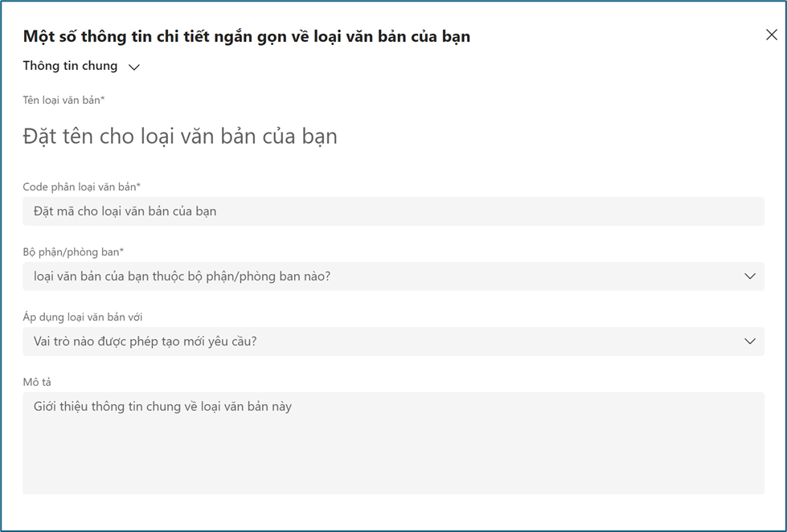Screen dimensions: 787x532
Task: Click the Giới thiệu thông tin chung placeholder
Action: pyautogui.click(x=162, y=407)
